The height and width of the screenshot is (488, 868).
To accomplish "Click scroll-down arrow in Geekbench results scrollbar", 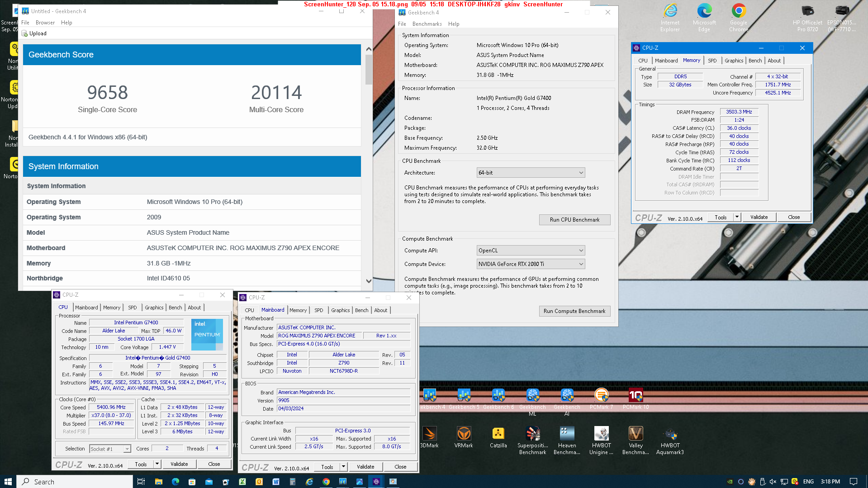I will (x=369, y=281).
